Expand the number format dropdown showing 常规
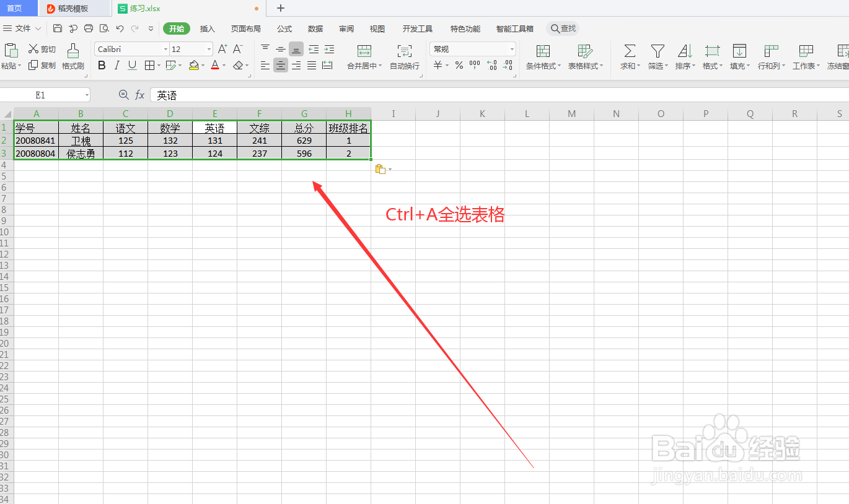 511,49
